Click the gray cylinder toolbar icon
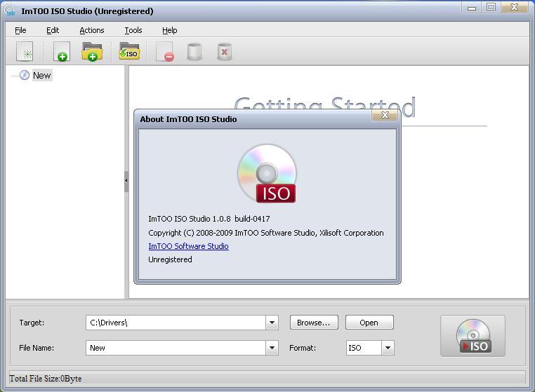The width and height of the screenshot is (535, 392). click(x=194, y=52)
